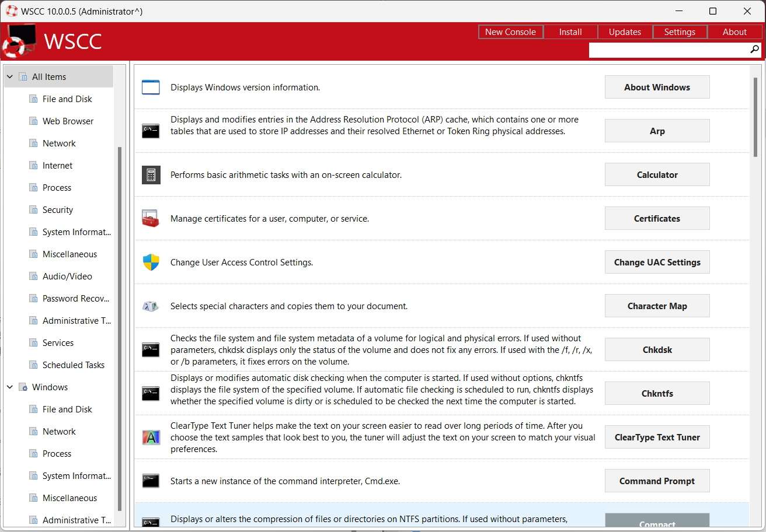Image resolution: width=766 pixels, height=532 pixels.
Task: Click the Chkdsk console icon
Action: coord(151,350)
